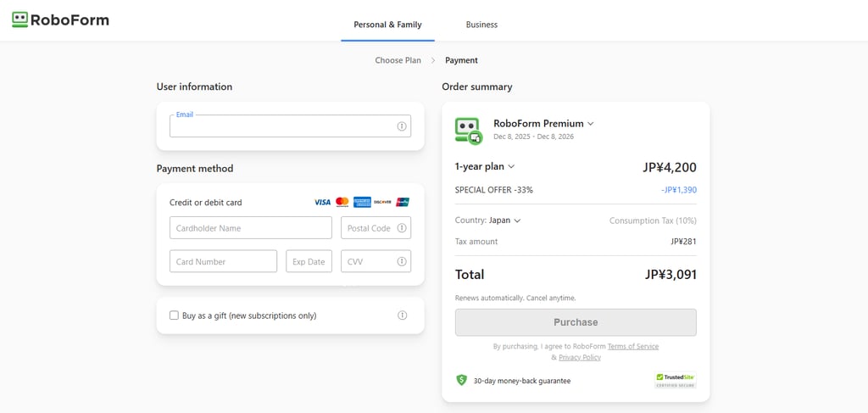Open the Privacy Policy link
Image resolution: width=868 pixels, height=413 pixels.
coord(580,358)
